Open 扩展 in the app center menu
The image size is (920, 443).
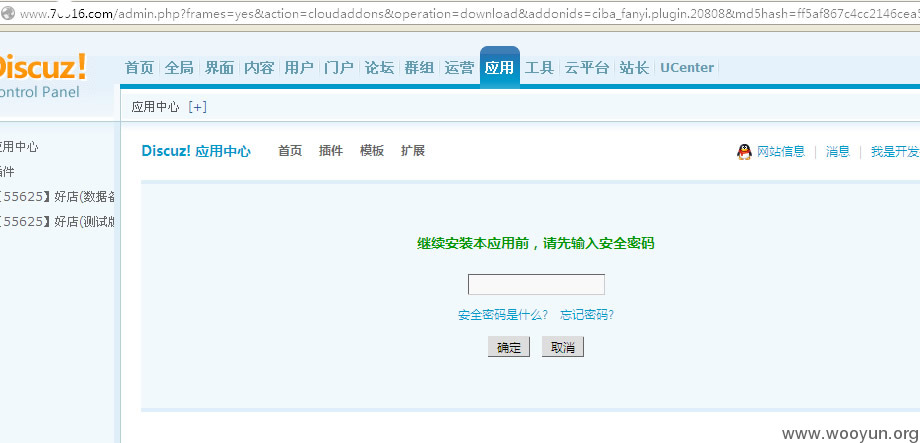coord(412,151)
